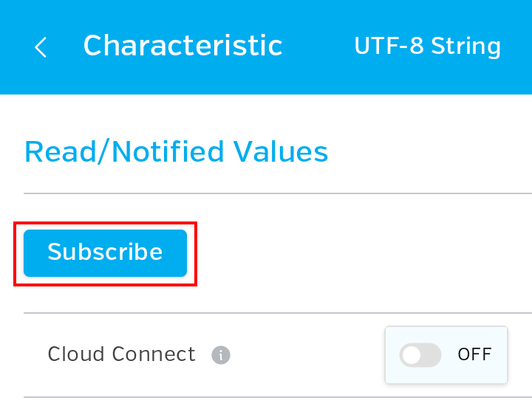
Task: Open the gray circled 'i' information tooltip
Action: (221, 355)
